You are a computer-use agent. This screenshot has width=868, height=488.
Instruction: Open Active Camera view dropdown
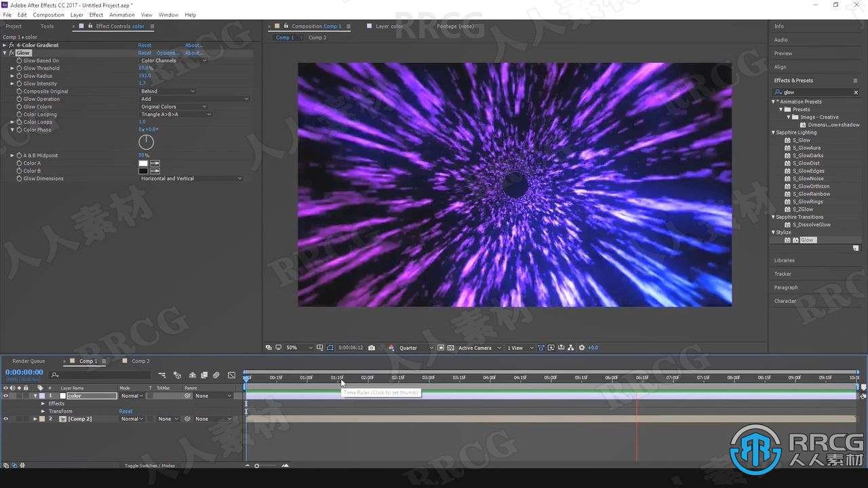pyautogui.click(x=480, y=348)
